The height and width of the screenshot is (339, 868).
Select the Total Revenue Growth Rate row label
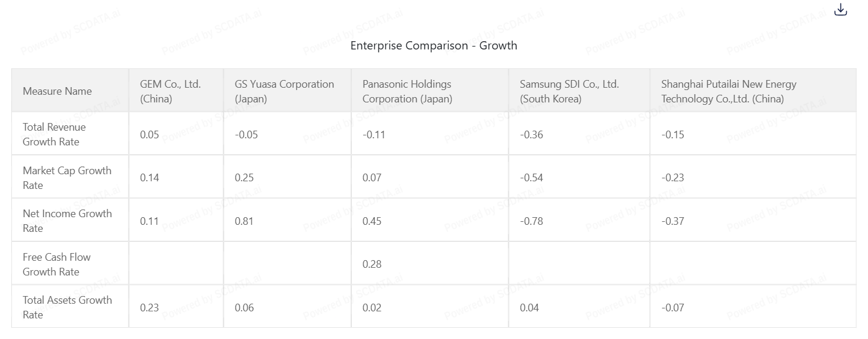pos(54,134)
